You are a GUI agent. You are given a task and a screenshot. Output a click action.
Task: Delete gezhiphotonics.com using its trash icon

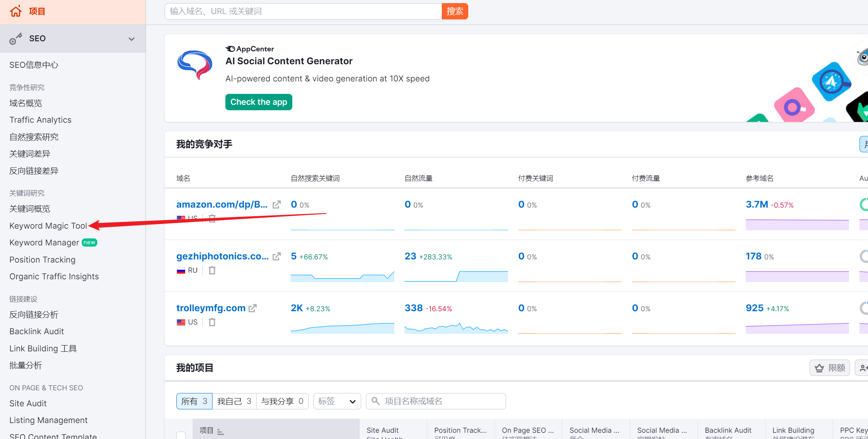[x=212, y=270]
